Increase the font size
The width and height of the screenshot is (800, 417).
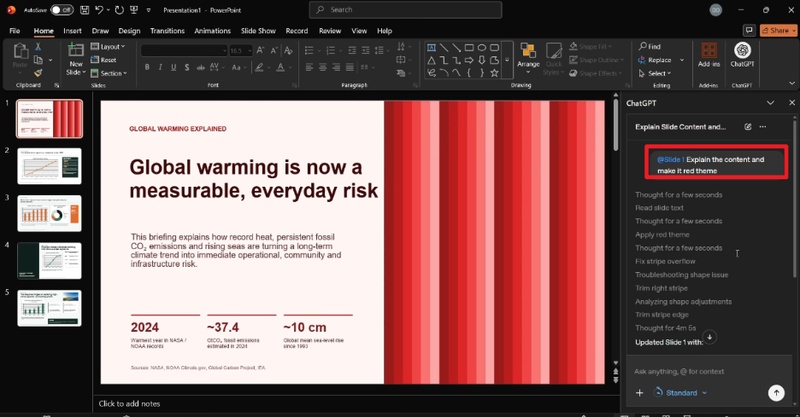click(261, 51)
